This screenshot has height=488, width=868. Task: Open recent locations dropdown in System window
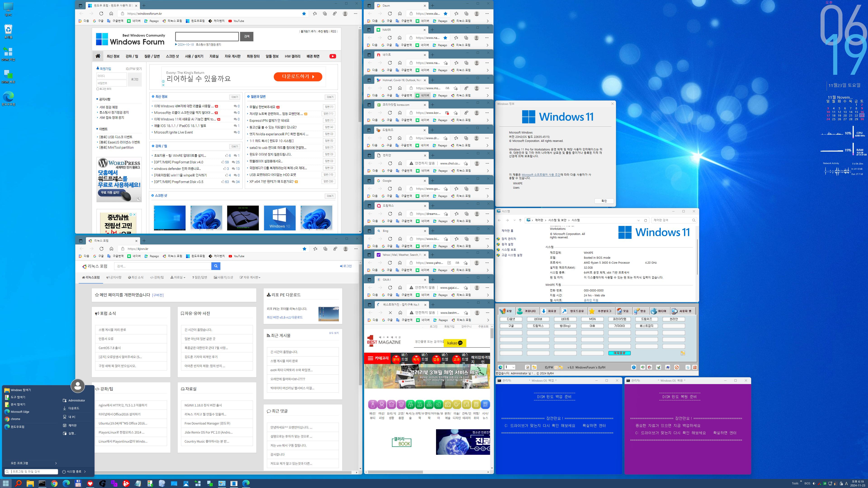pos(514,220)
